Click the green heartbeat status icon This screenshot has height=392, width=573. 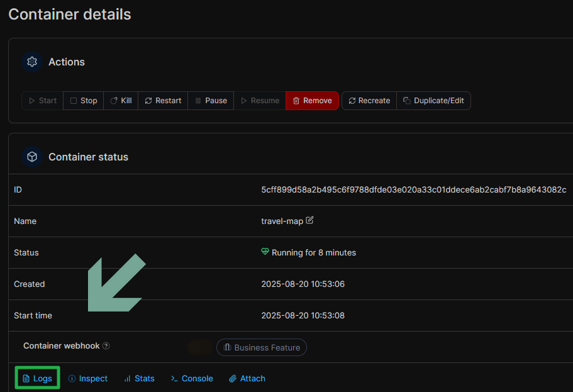click(265, 252)
